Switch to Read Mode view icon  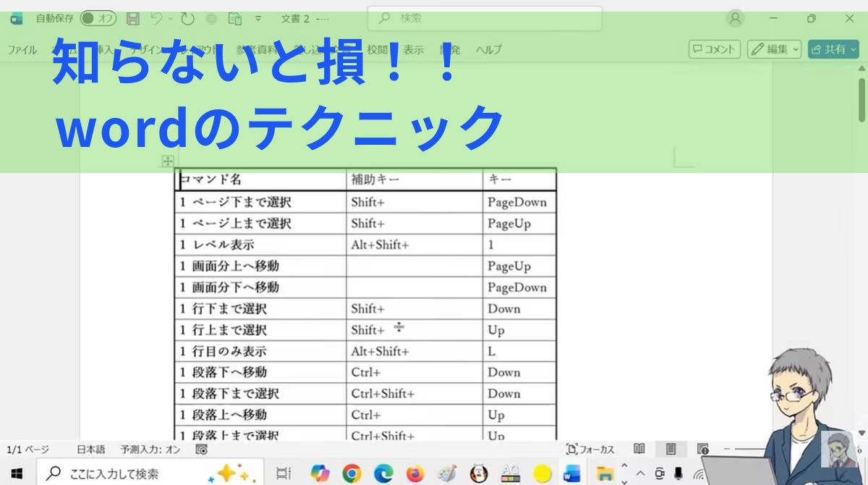pos(639,450)
